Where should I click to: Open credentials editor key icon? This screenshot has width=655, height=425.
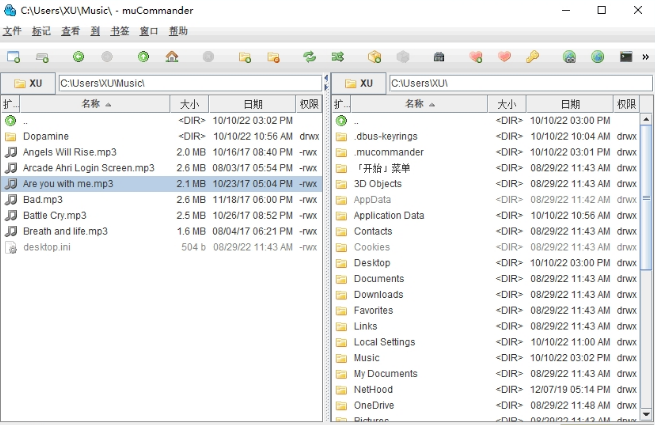(x=532, y=56)
